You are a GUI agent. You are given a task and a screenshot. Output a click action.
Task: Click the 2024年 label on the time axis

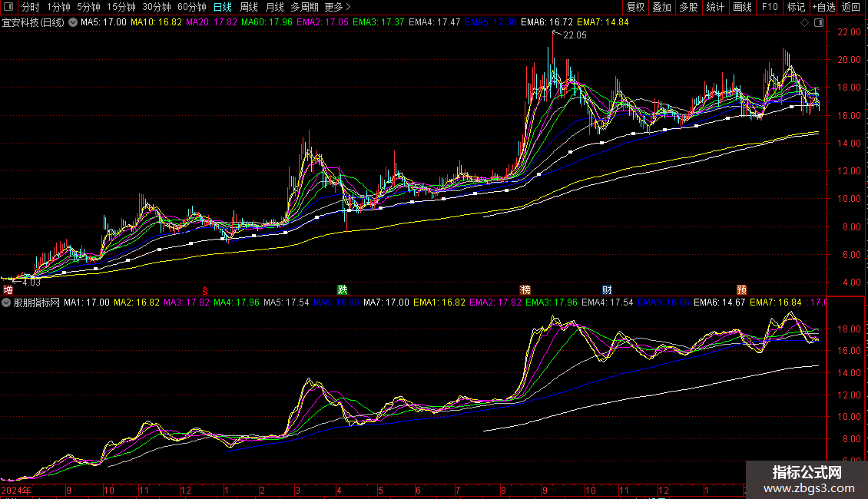click(16, 490)
